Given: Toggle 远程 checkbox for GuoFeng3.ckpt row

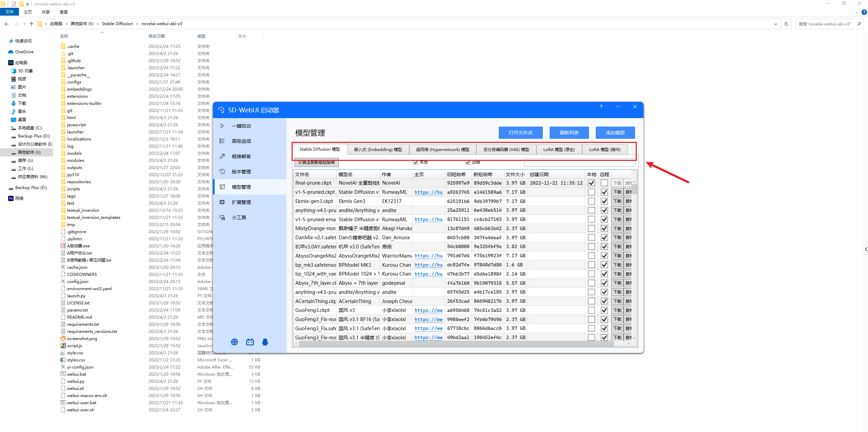Looking at the screenshot, I should pyautogui.click(x=604, y=310).
